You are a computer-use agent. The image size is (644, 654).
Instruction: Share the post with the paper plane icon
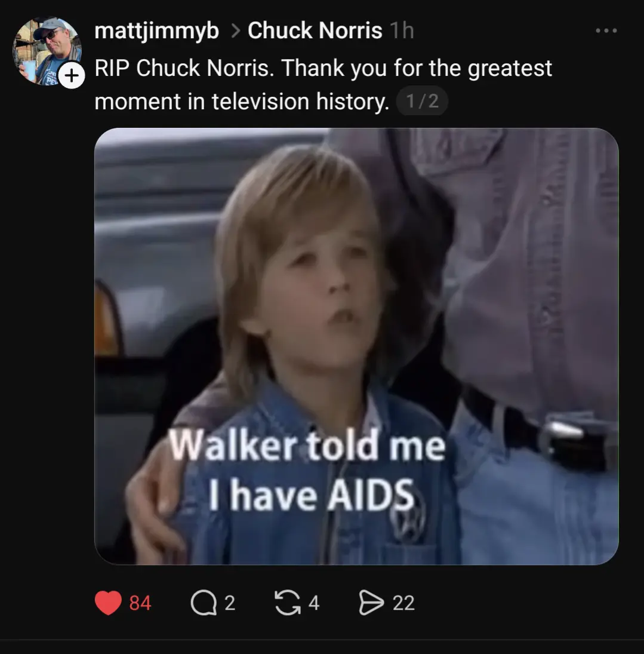[371, 603]
